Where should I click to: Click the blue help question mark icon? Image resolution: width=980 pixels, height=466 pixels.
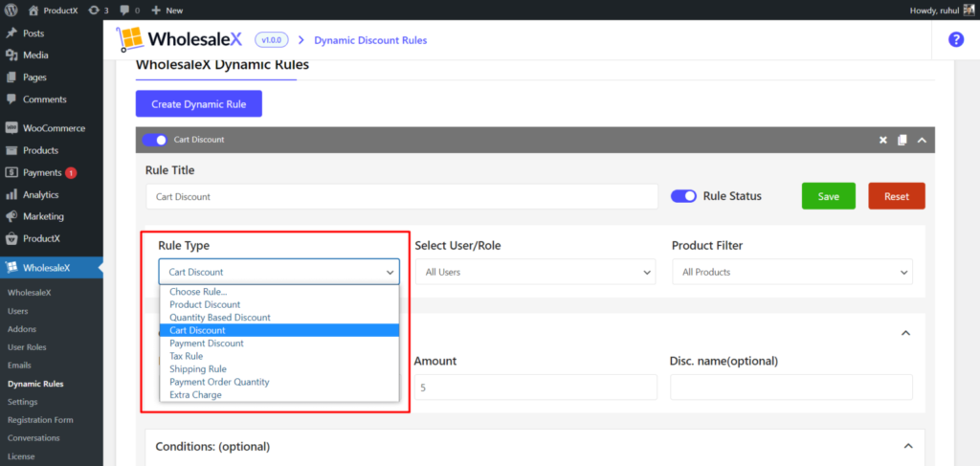coord(955,39)
